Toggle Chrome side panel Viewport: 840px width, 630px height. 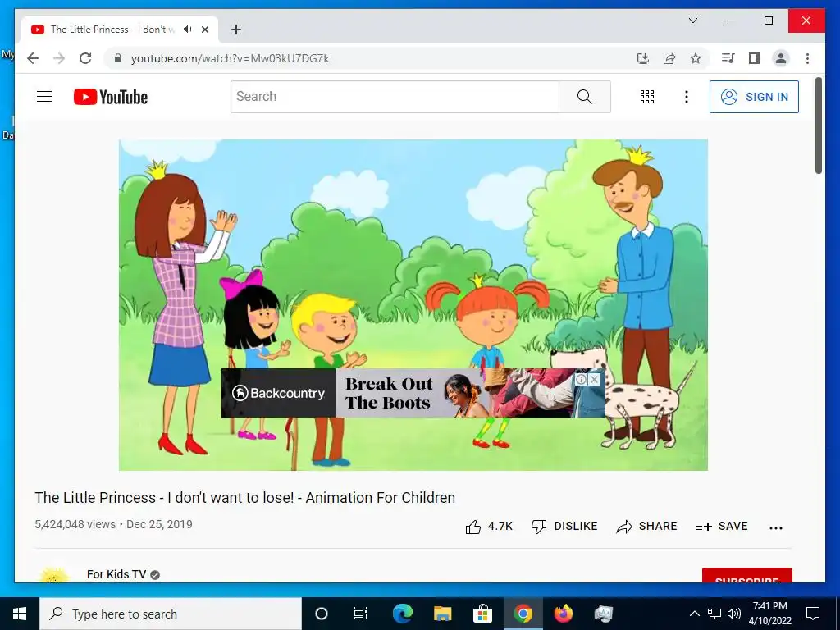click(755, 58)
